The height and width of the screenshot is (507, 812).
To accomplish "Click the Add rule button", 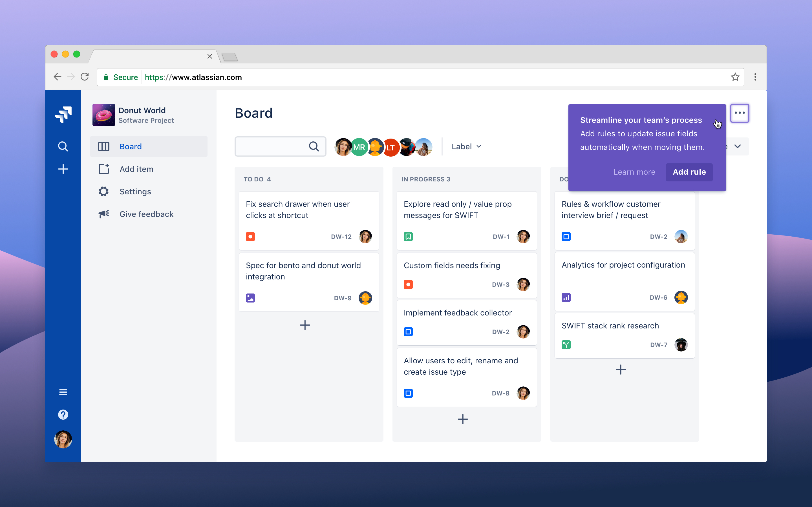I will click(x=689, y=172).
